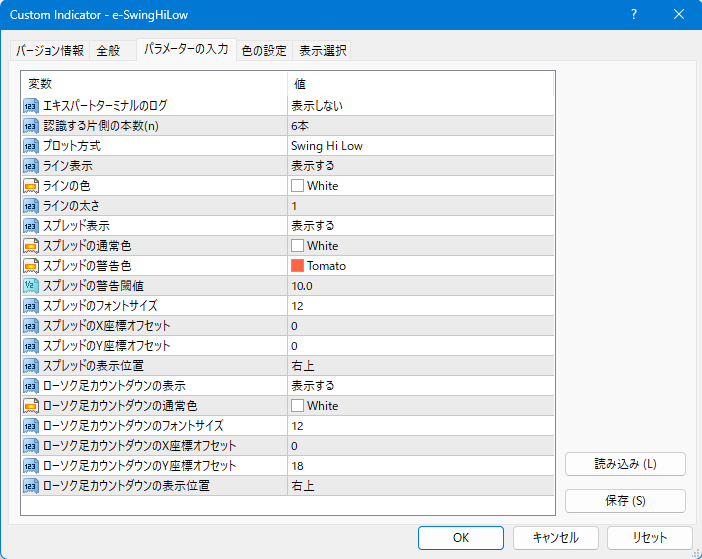Click the double-type icon beside スプレッドの警告閾値
Viewport: 702px width, 559px height.
pos(30,286)
